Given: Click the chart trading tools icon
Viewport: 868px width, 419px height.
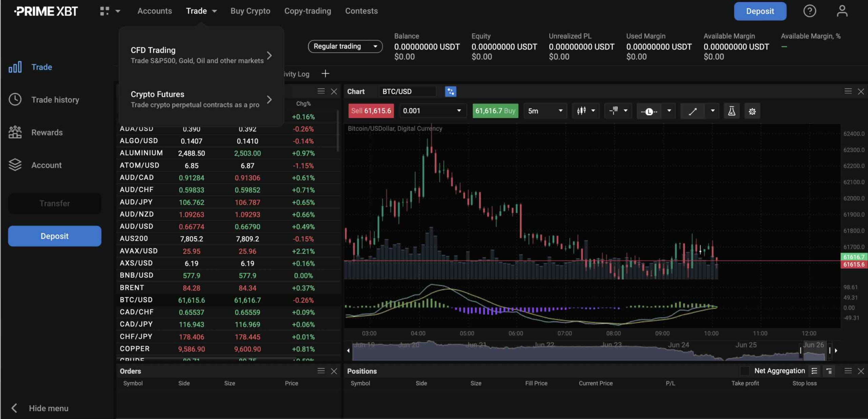Looking at the screenshot, I should tap(613, 111).
